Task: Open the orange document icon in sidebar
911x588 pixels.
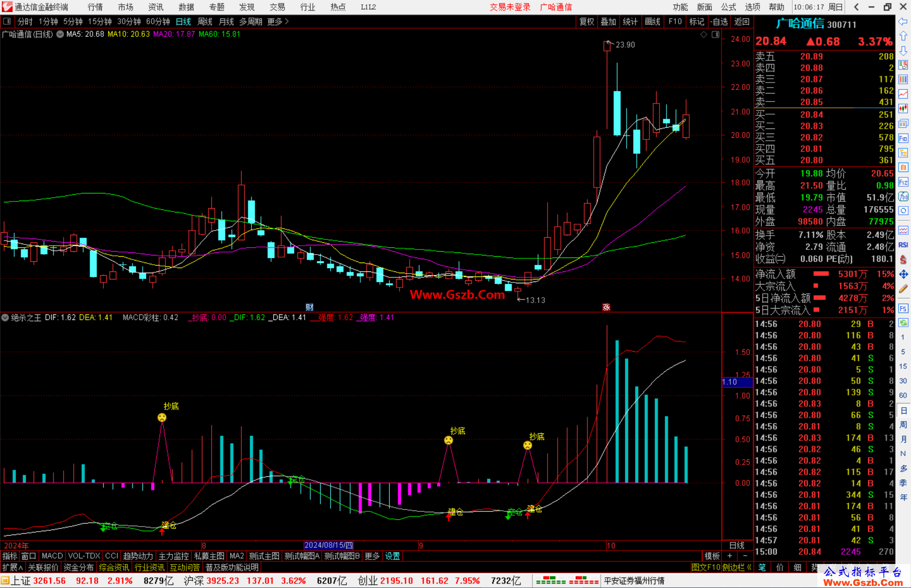Action: coord(903,167)
